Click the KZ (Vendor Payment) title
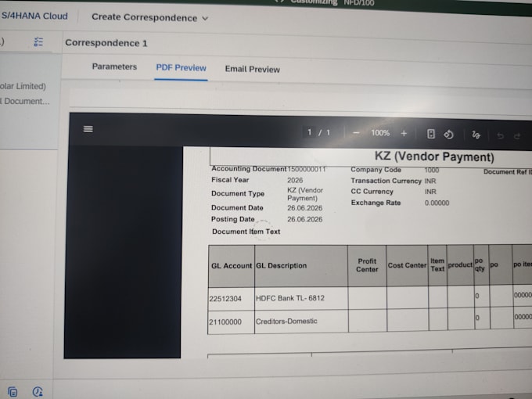The height and width of the screenshot is (399, 532). point(434,156)
